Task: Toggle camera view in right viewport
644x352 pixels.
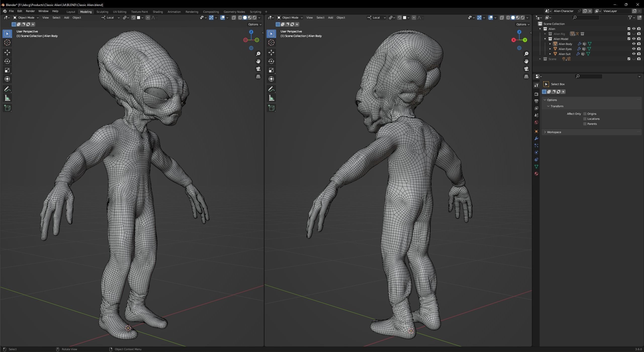Action: point(526,69)
